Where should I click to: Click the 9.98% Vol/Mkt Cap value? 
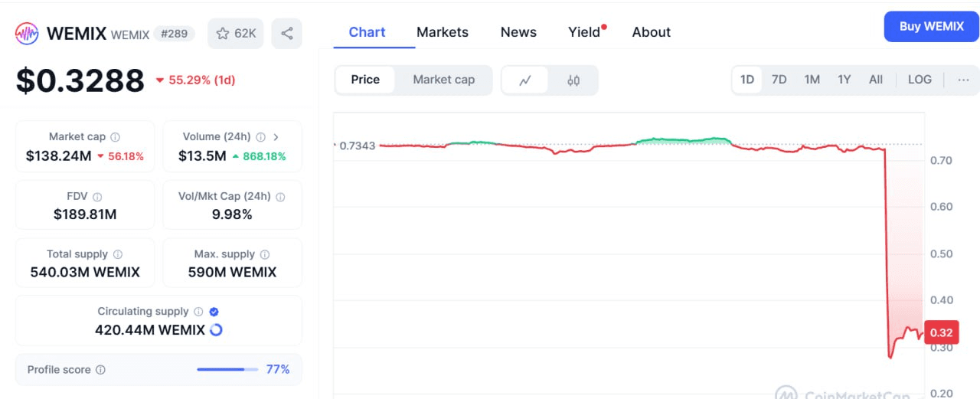pos(232,214)
